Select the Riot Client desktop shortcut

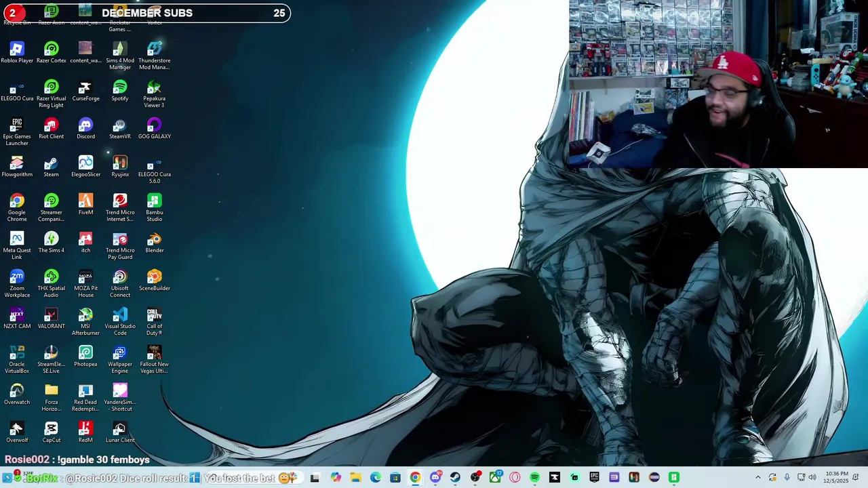[x=52, y=129]
